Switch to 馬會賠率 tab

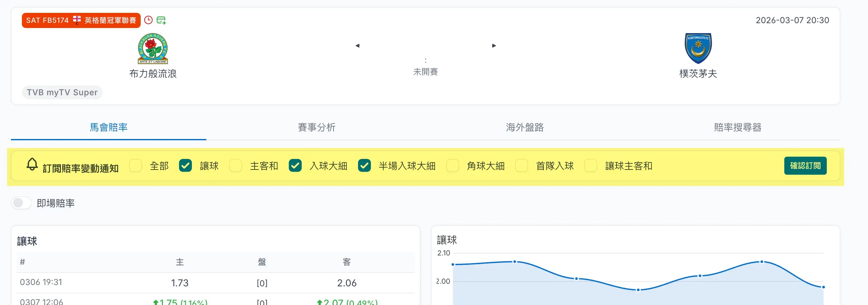[108, 127]
